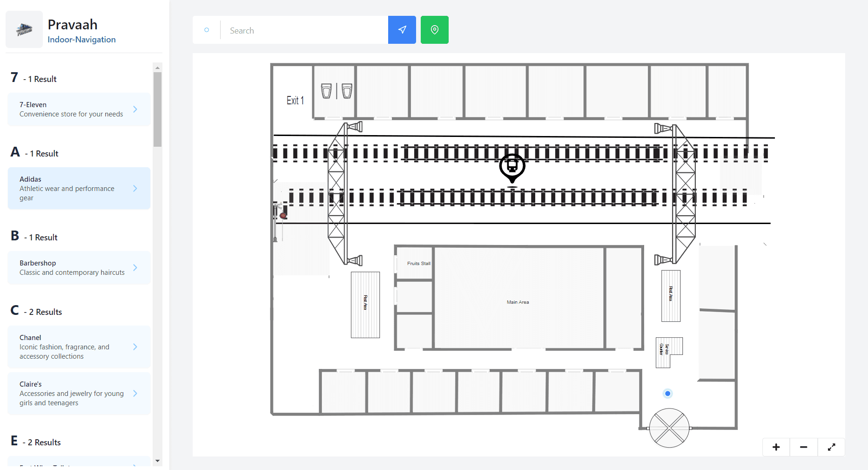Click the sidebar scrollbar thumb

157,109
